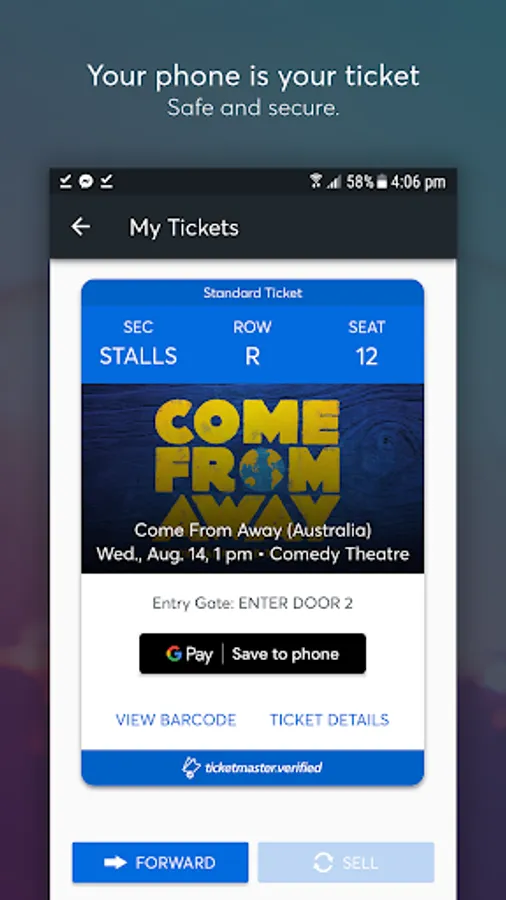Tap the Standard Ticket header label

(252, 293)
